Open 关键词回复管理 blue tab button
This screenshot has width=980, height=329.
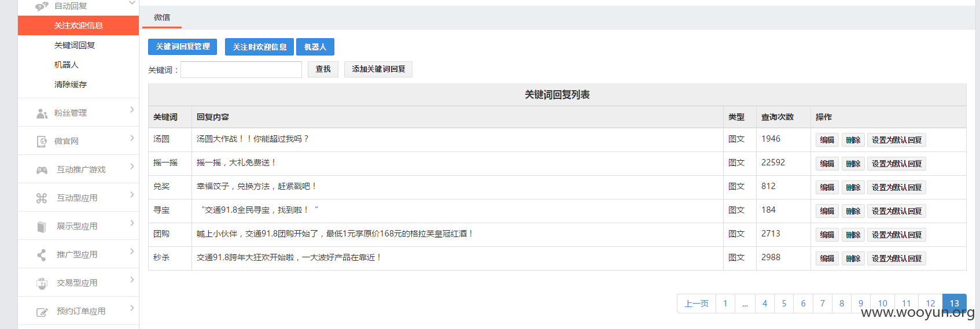(182, 47)
